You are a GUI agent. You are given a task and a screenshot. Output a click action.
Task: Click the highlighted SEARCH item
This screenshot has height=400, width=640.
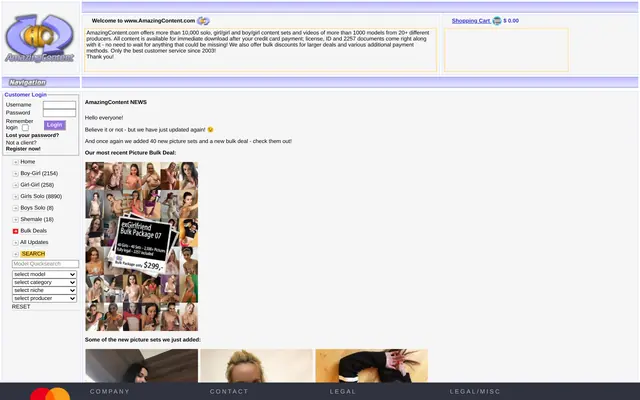[x=33, y=253]
